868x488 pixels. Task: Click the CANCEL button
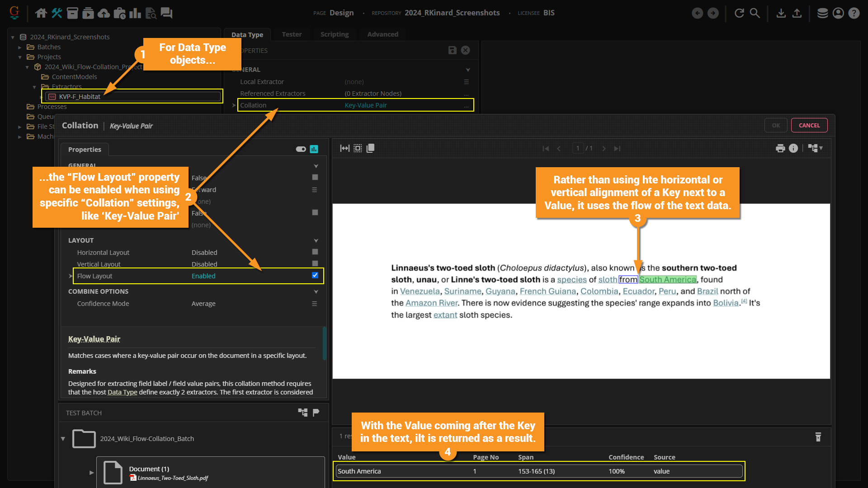809,125
